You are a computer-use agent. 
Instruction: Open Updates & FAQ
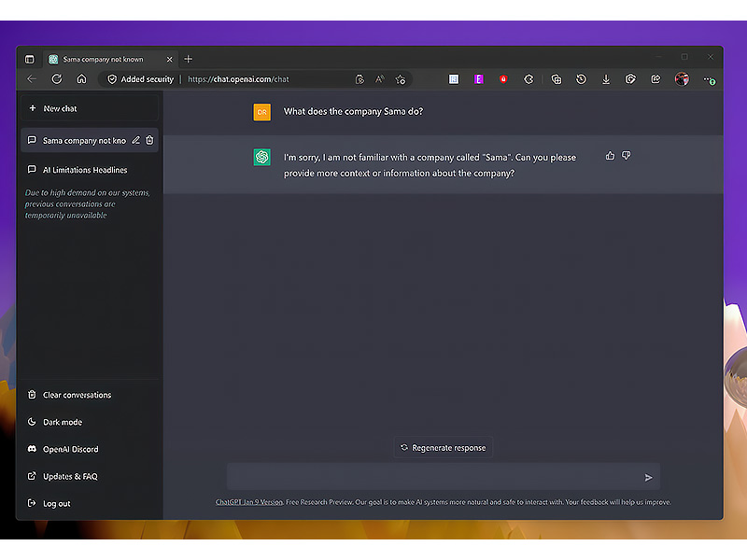coord(90,476)
